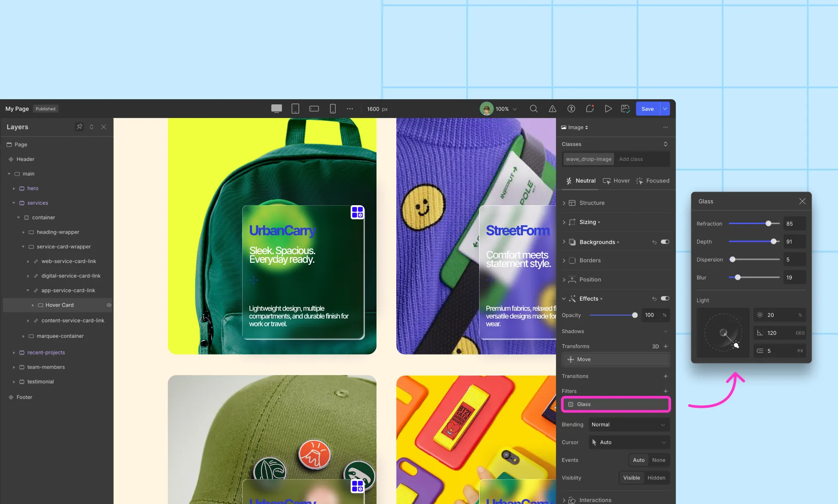The height and width of the screenshot is (504, 838).
Task: Select the team-members layer
Action: pyautogui.click(x=46, y=367)
